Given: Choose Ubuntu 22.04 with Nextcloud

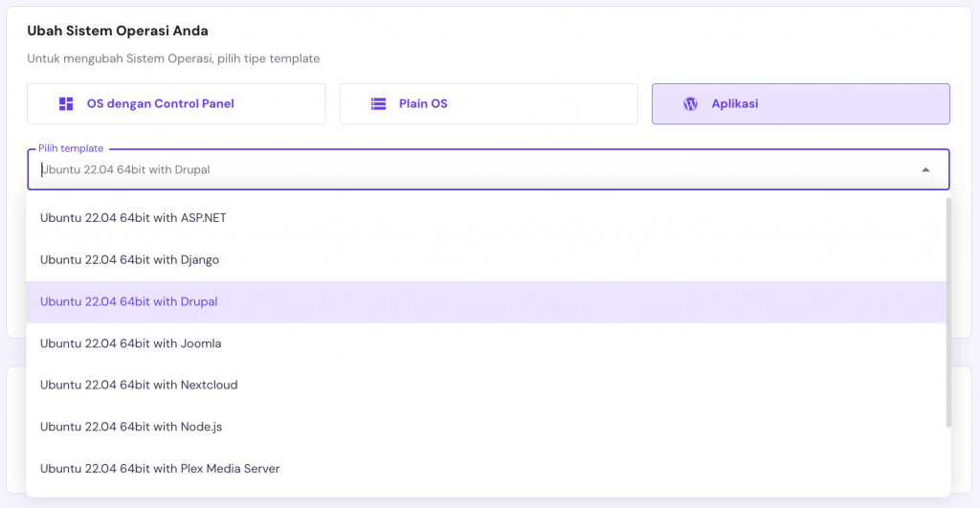Looking at the screenshot, I should (x=139, y=385).
